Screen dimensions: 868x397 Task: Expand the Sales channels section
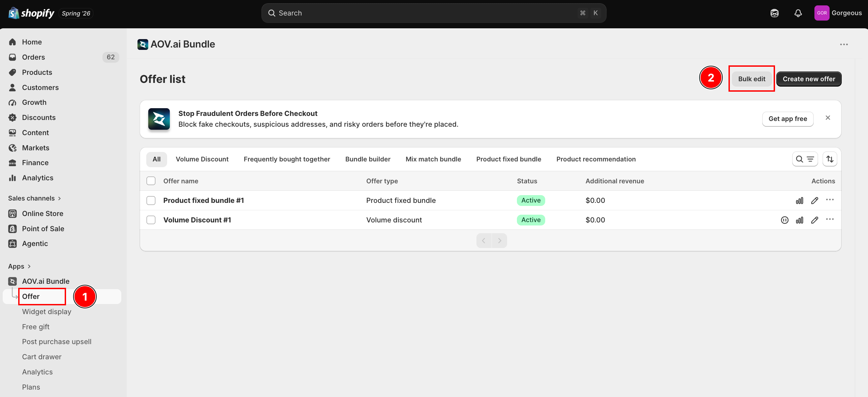pos(35,198)
